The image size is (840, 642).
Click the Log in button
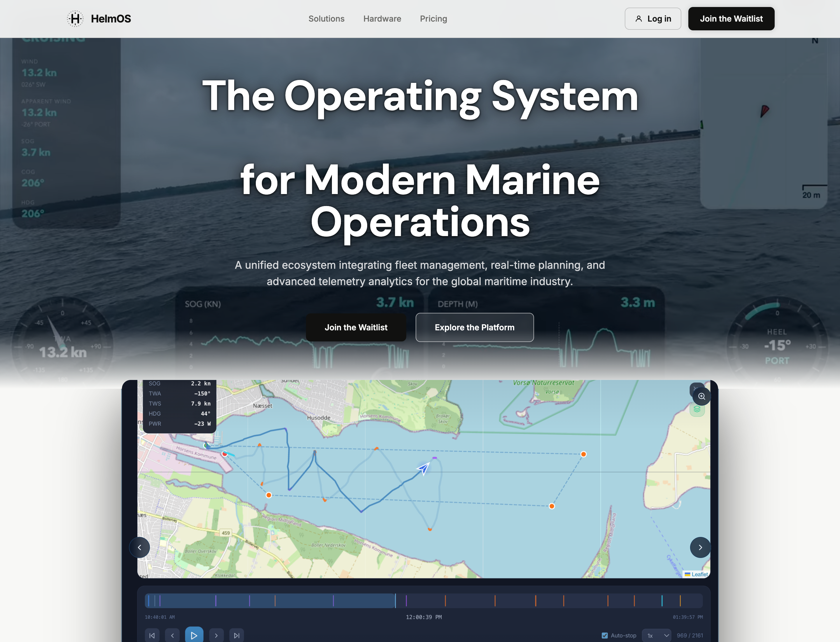pos(652,19)
